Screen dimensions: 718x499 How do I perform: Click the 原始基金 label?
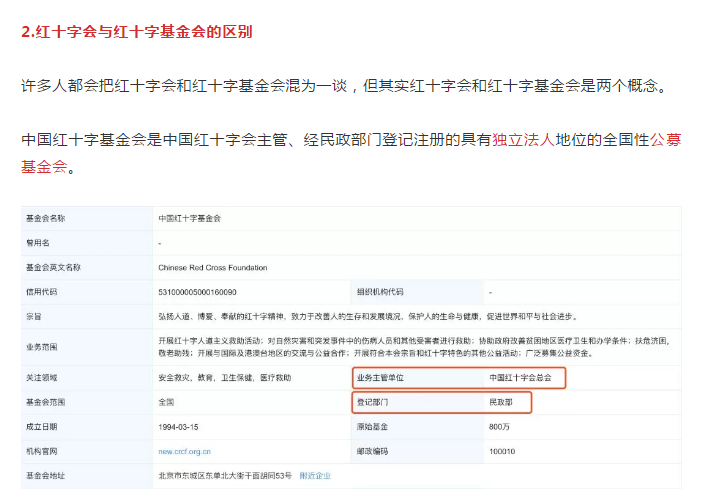[372, 427]
